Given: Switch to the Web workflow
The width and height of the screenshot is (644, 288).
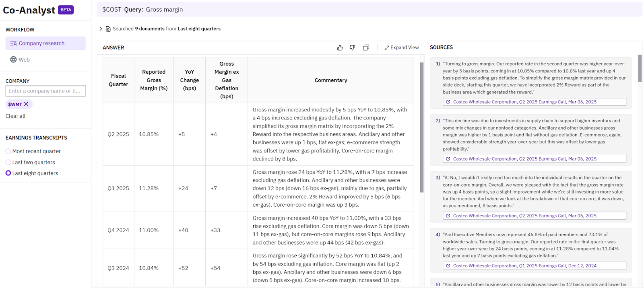Looking at the screenshot, I should pyautogui.click(x=24, y=60).
